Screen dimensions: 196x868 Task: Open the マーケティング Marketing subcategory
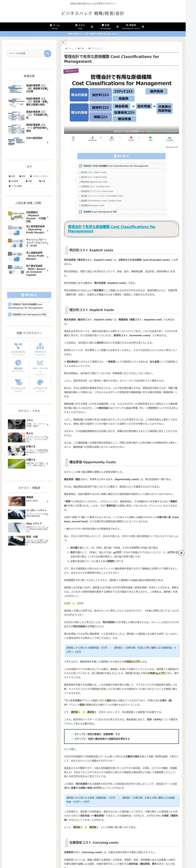(18, 385)
